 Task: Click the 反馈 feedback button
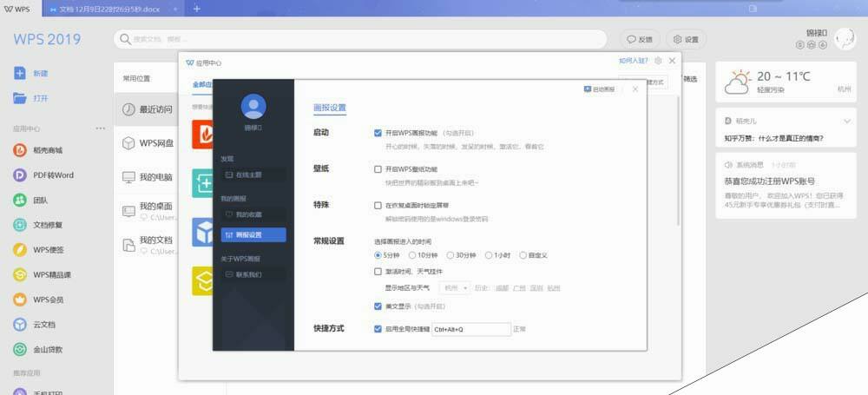point(640,39)
